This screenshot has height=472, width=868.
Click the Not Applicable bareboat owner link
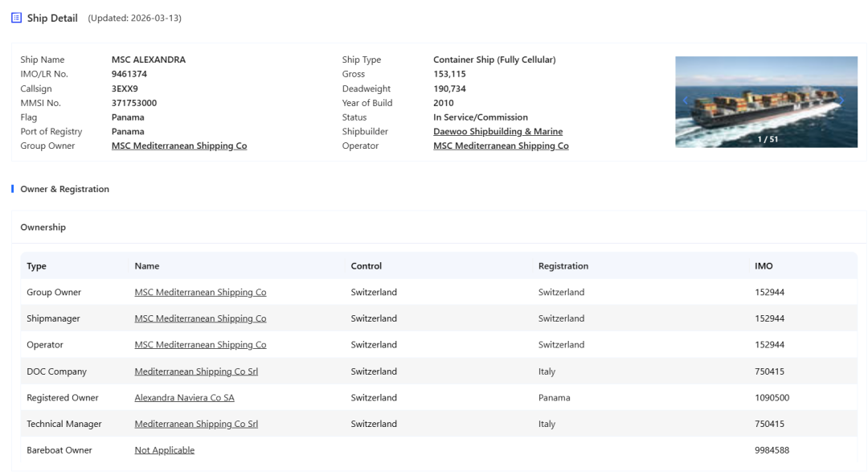(164, 450)
